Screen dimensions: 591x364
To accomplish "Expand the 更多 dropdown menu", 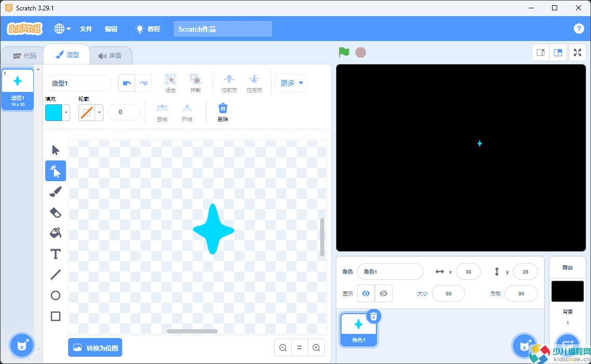I will coord(291,83).
